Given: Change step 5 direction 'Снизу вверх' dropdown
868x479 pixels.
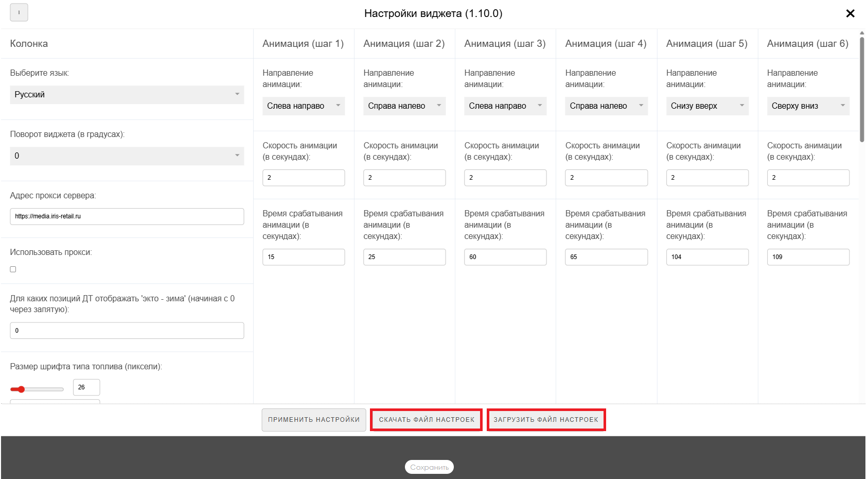Looking at the screenshot, I should 707,106.
